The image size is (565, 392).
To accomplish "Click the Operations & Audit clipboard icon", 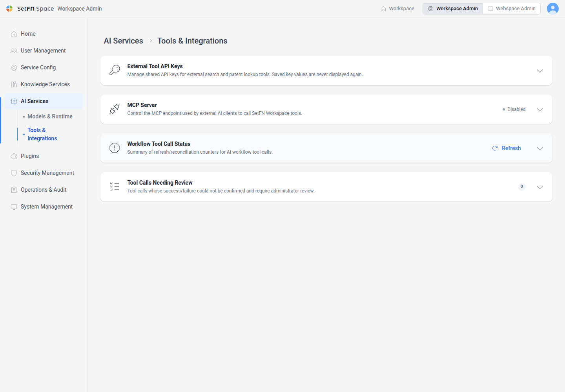I will point(14,190).
